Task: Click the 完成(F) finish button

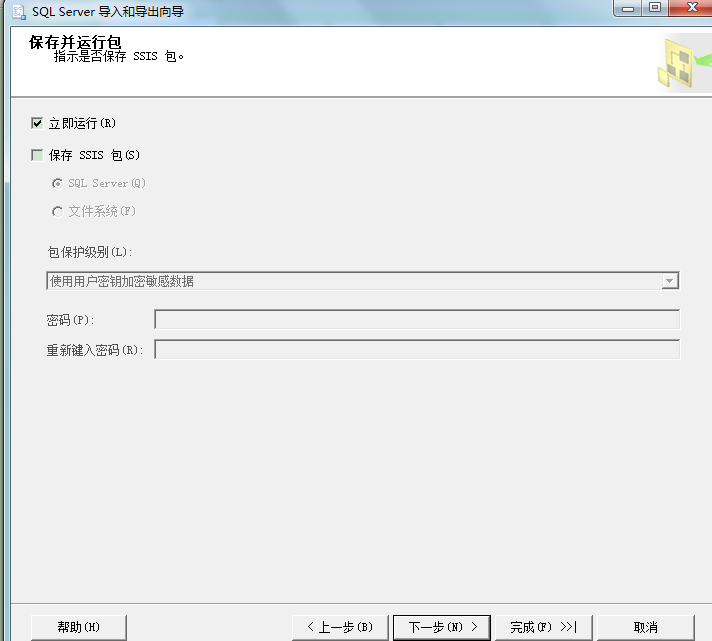Action: point(544,627)
